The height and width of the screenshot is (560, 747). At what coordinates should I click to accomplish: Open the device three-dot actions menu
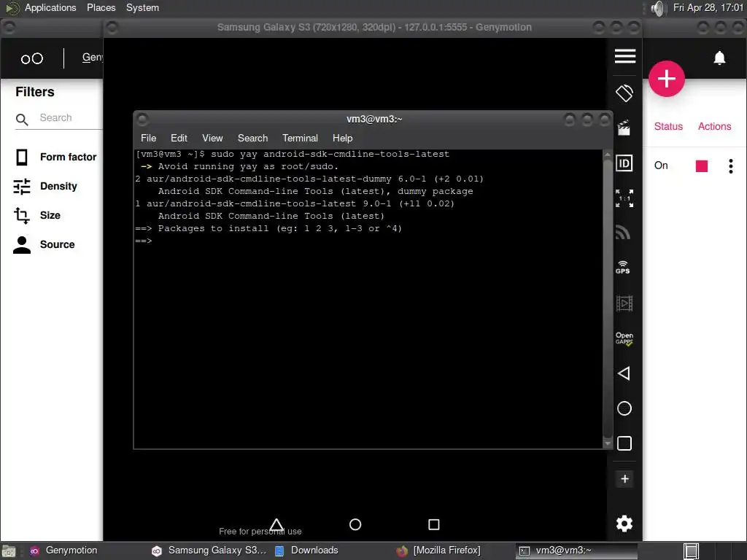pos(731,166)
